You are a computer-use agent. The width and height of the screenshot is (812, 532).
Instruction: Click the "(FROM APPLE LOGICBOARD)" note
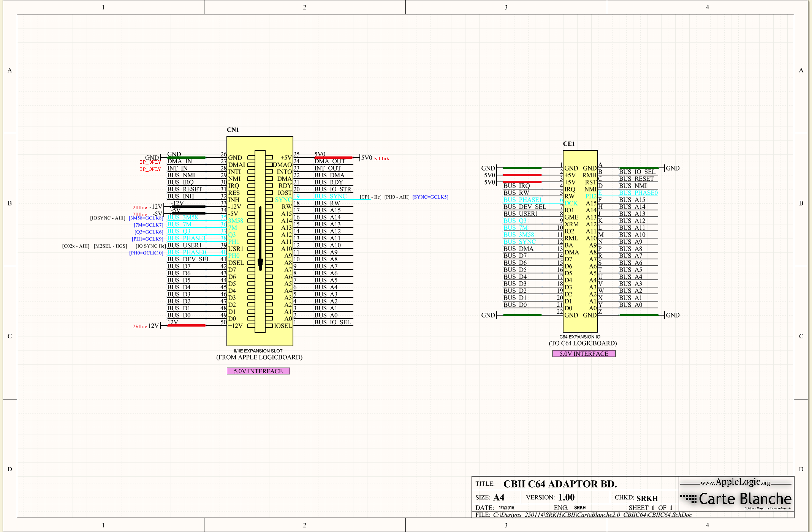click(260, 357)
